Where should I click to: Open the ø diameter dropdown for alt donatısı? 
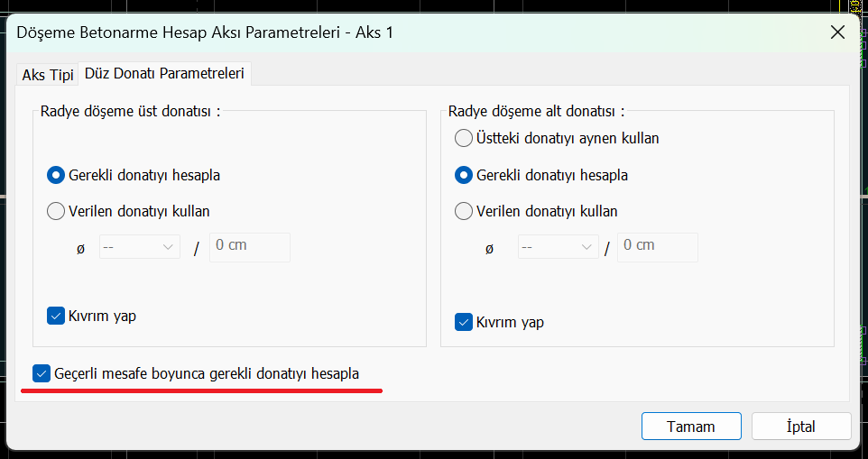[x=558, y=247]
